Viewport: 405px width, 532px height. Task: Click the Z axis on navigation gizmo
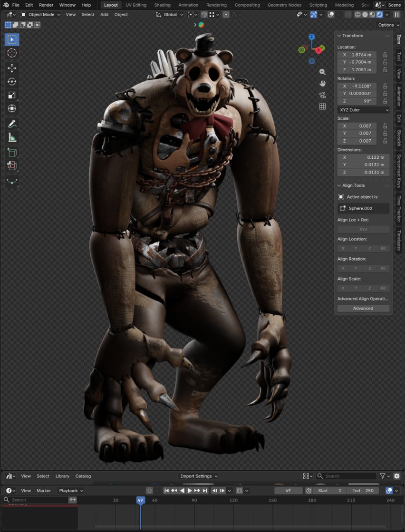point(312,37)
